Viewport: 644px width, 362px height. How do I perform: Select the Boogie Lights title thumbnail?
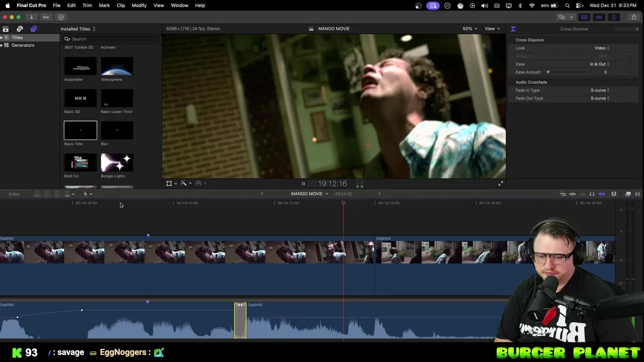click(x=117, y=163)
